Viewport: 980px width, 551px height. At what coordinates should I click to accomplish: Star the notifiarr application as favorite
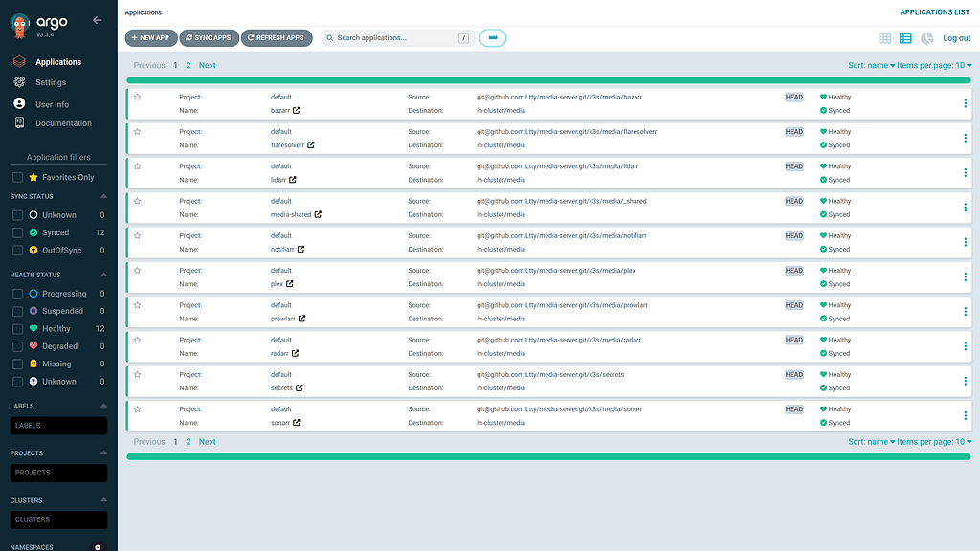tap(138, 235)
